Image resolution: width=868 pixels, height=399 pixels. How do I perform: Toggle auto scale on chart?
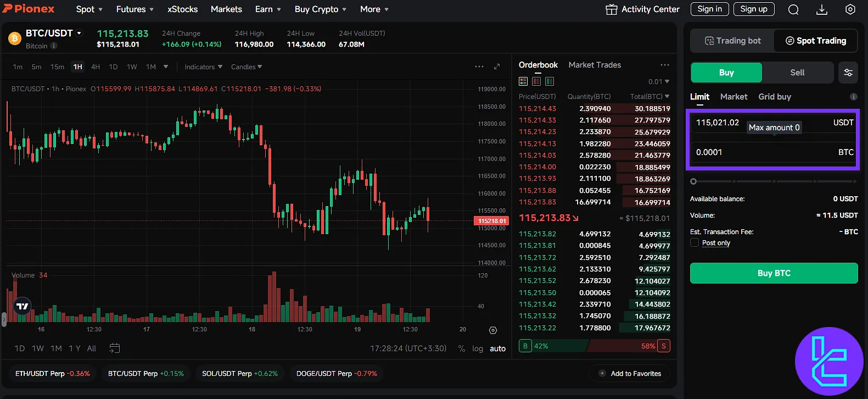497,348
